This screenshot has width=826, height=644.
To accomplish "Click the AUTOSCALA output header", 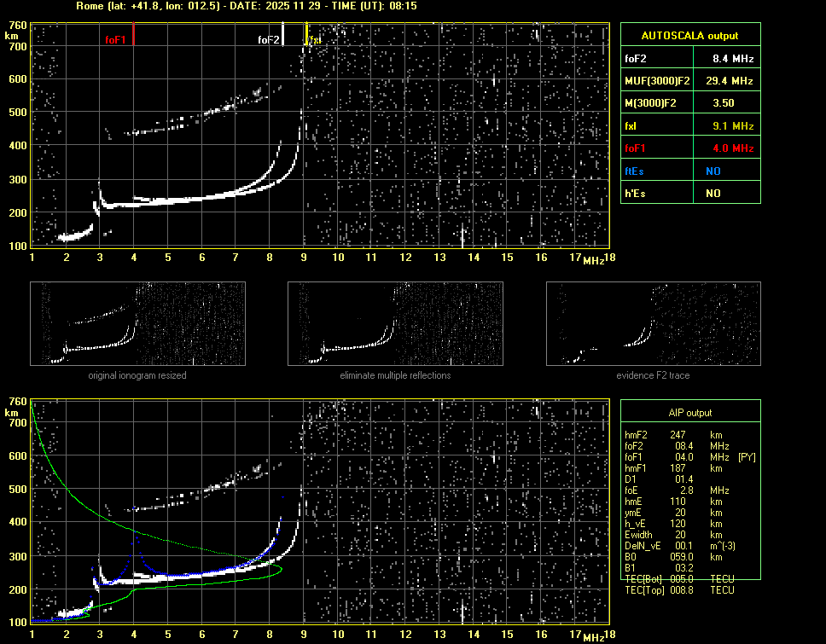I will (689, 36).
